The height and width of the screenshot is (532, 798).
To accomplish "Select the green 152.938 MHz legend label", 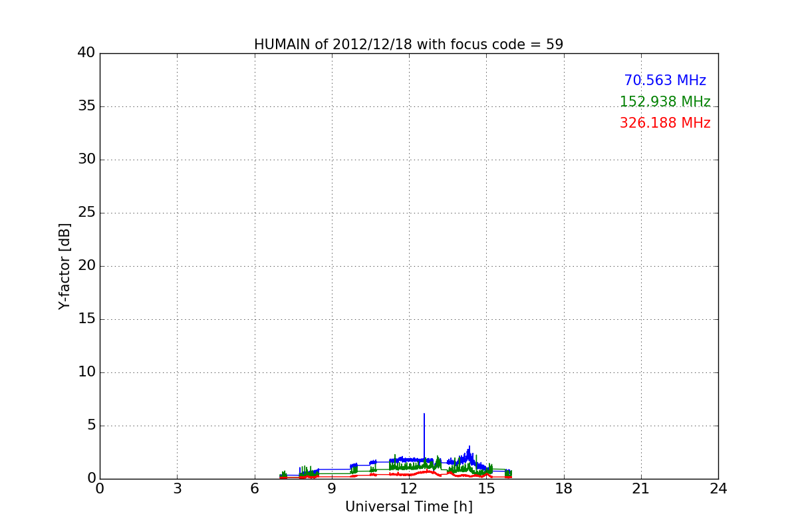I will click(x=665, y=102).
